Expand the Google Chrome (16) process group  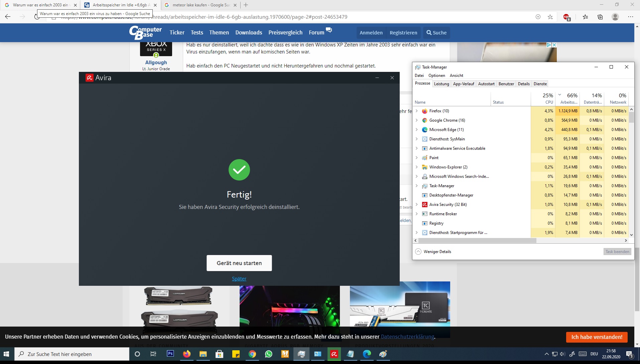coord(417,120)
